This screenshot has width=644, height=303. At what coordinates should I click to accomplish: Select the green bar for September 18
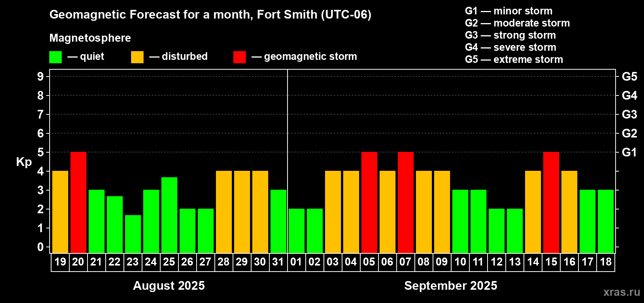click(x=606, y=222)
